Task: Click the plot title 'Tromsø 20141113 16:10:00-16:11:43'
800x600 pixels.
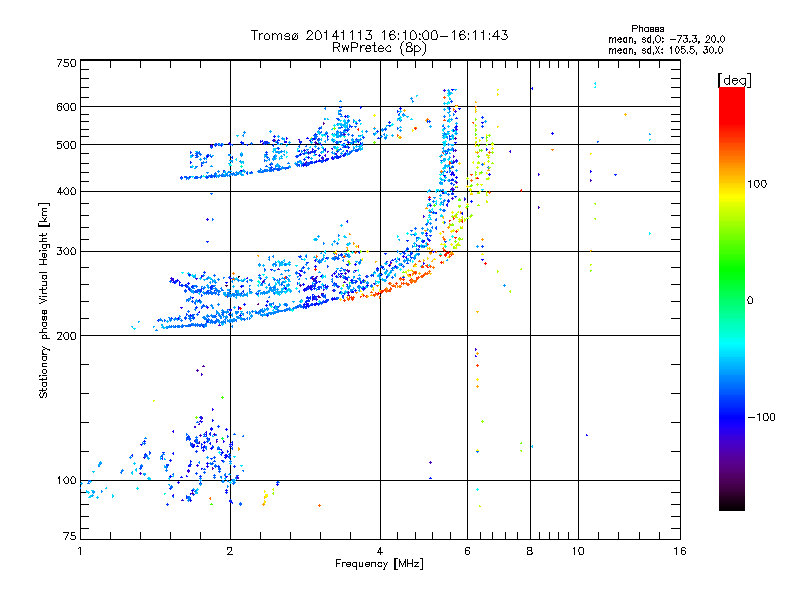Action: 379,35
